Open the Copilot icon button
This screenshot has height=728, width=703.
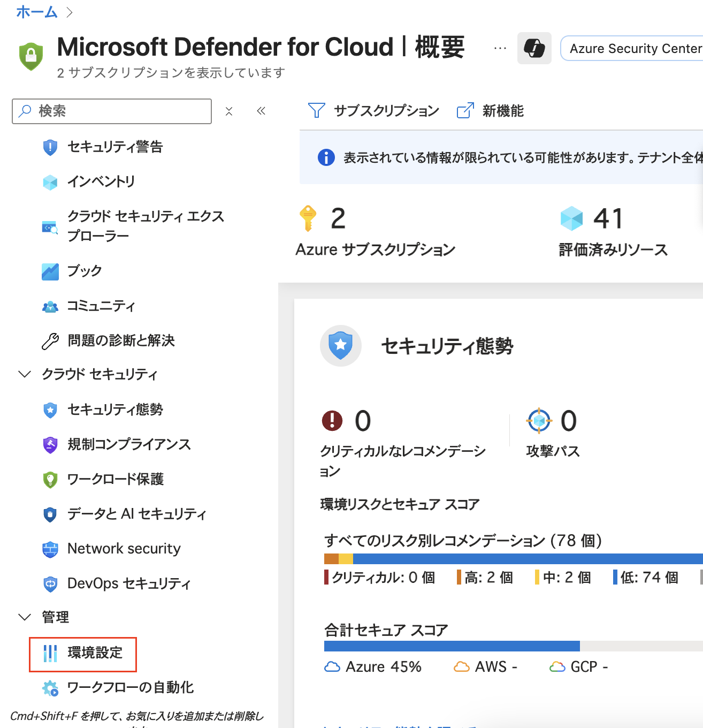(534, 48)
